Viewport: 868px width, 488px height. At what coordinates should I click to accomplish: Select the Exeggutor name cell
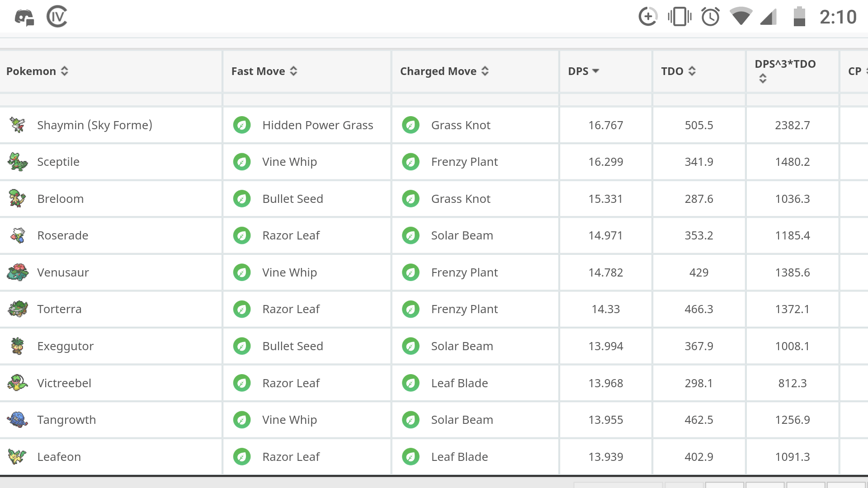[x=65, y=346]
